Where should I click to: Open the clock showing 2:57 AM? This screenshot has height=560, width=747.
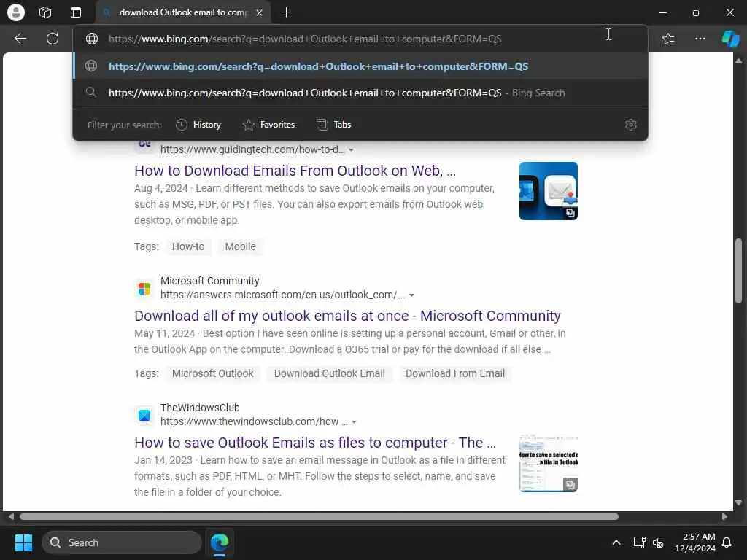click(x=695, y=542)
